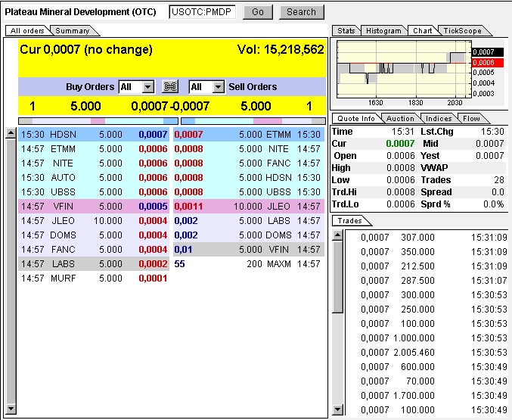
Task: Open the Flow tab
Action: (x=471, y=119)
